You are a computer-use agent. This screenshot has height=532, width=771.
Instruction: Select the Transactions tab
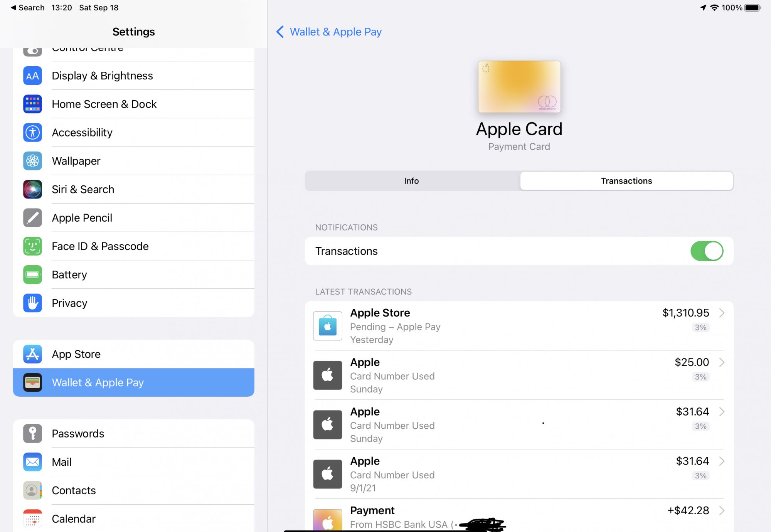tap(626, 181)
